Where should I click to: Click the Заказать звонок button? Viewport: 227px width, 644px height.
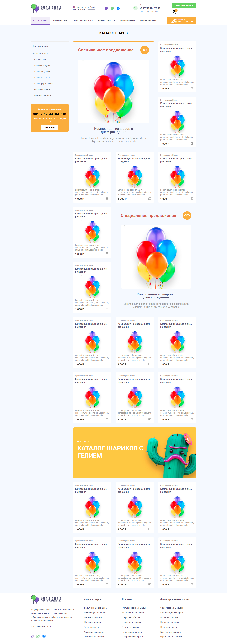[x=184, y=5]
